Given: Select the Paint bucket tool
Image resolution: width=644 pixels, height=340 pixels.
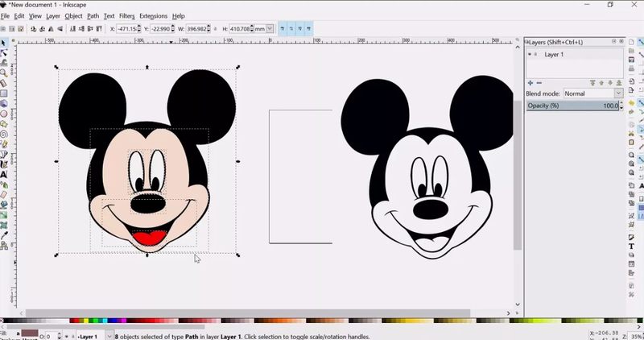Looking at the screenshot, I should (4, 205).
